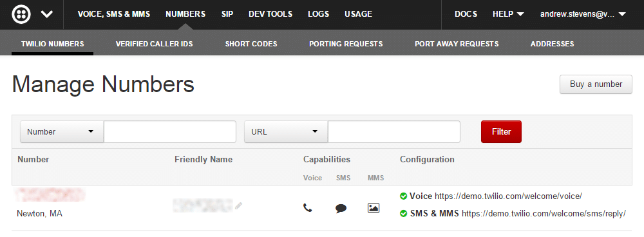Open the URL filter type dropdown
Viewport: 644px width, 237px height.
click(x=286, y=132)
